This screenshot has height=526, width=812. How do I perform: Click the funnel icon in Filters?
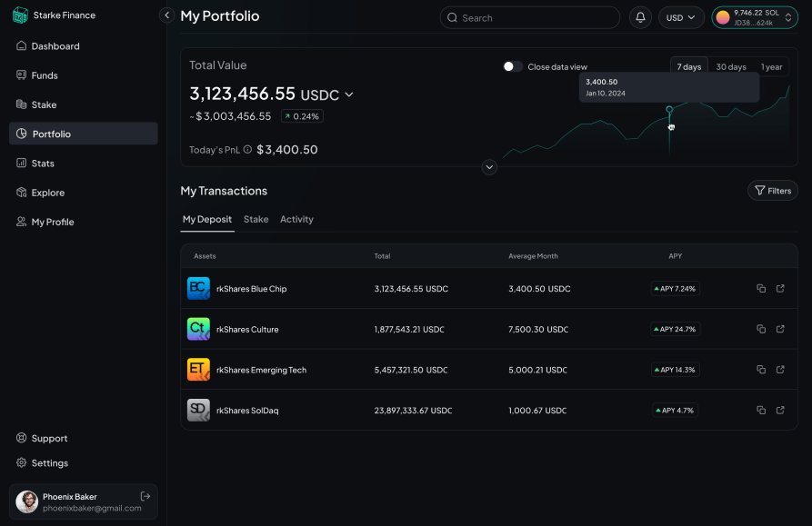[759, 191]
